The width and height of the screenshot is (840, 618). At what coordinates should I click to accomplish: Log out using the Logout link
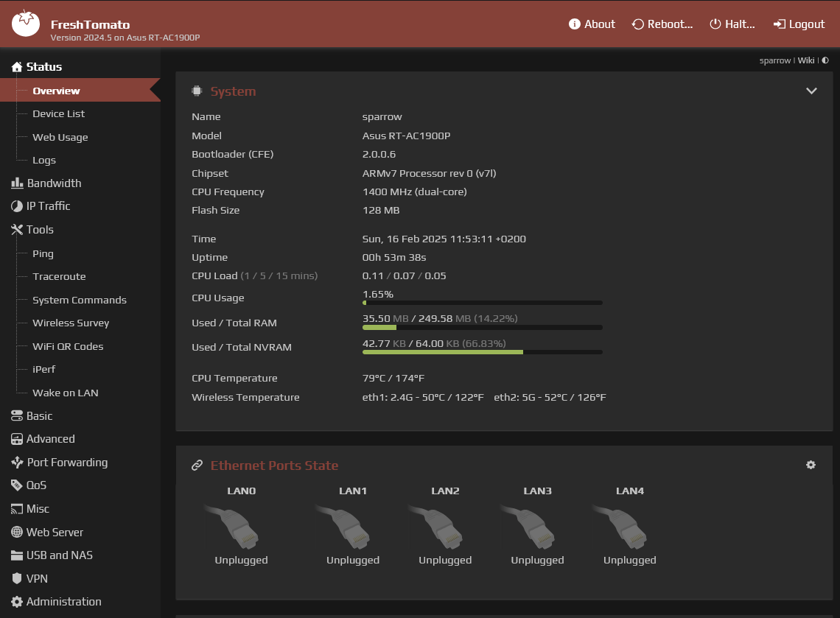(799, 24)
